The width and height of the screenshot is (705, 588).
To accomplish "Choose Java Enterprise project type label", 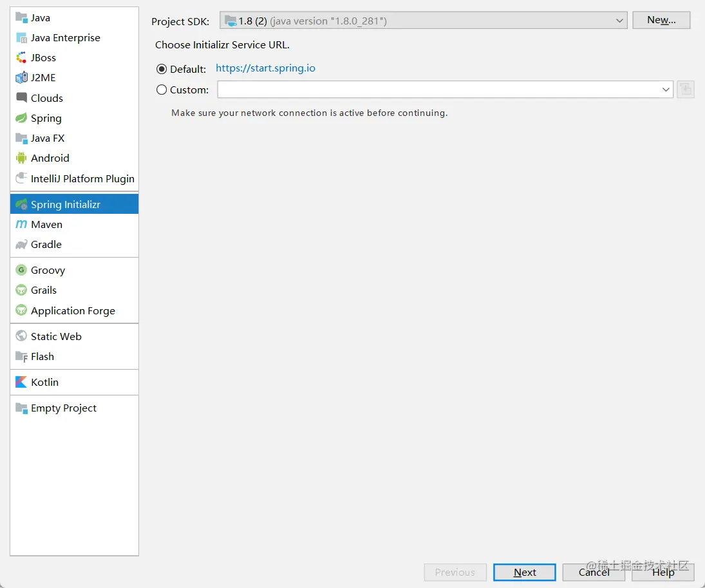I will click(x=66, y=38).
